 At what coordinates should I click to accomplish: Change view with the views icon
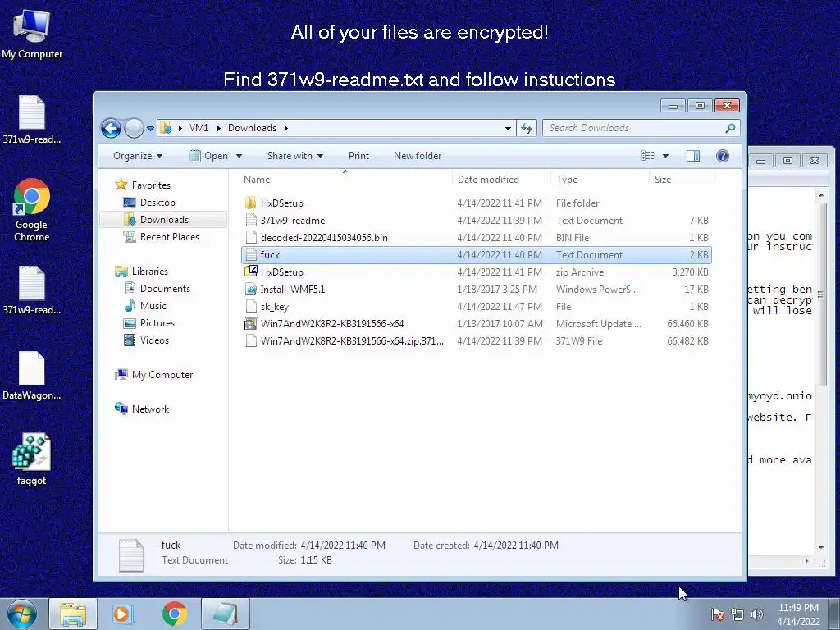648,156
